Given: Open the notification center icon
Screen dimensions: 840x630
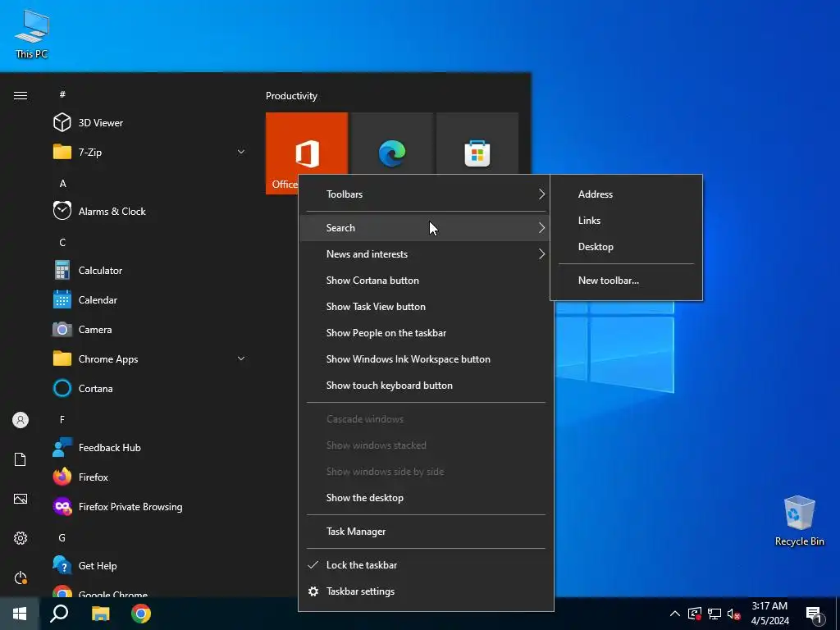Looking at the screenshot, I should coord(815,615).
